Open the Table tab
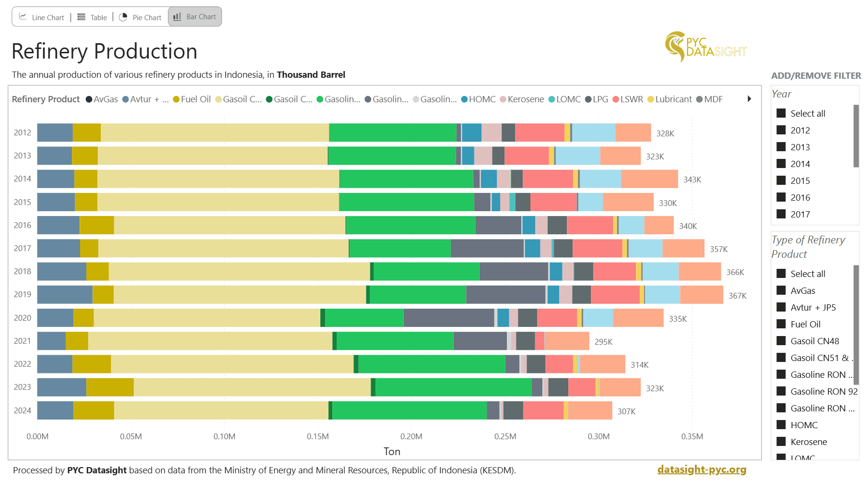This screenshot has height=481, width=868. coord(92,17)
